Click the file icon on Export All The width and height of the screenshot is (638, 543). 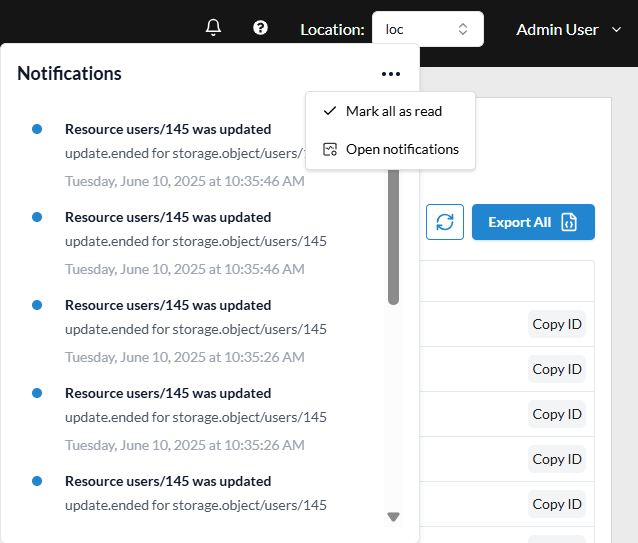click(x=569, y=222)
